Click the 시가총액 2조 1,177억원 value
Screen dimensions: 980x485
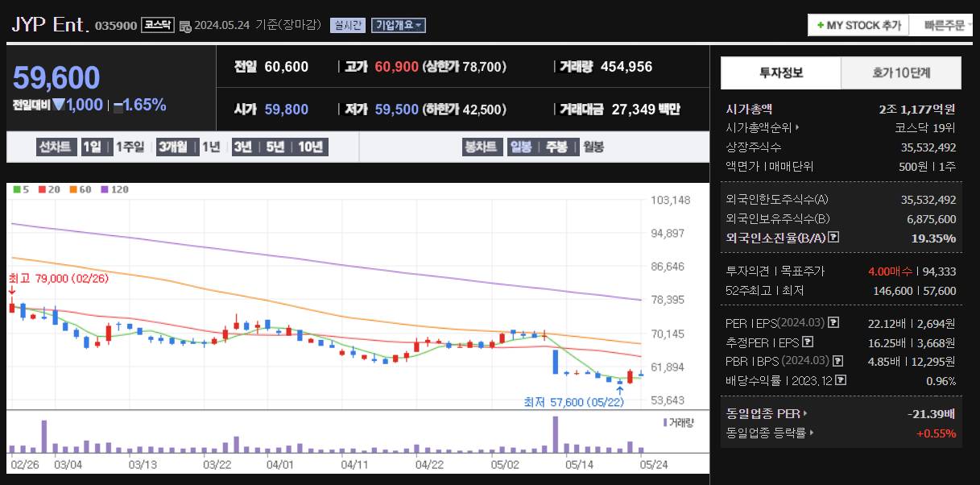(x=917, y=109)
